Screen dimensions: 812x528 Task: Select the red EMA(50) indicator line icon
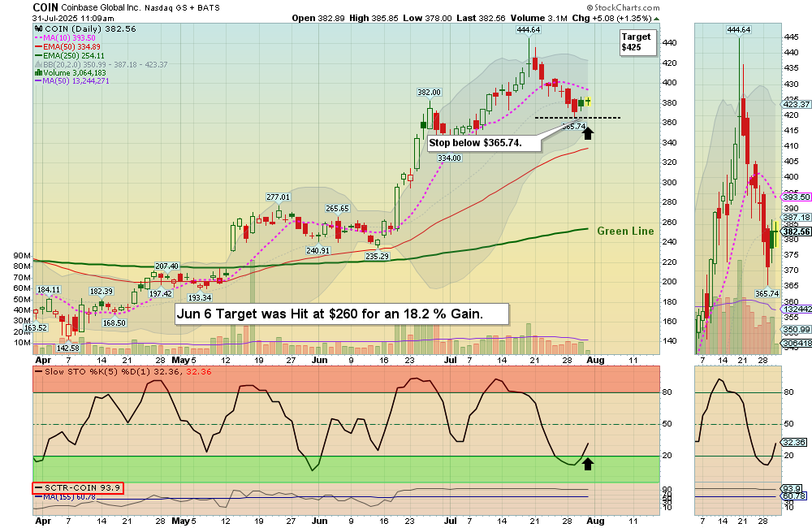(x=38, y=46)
